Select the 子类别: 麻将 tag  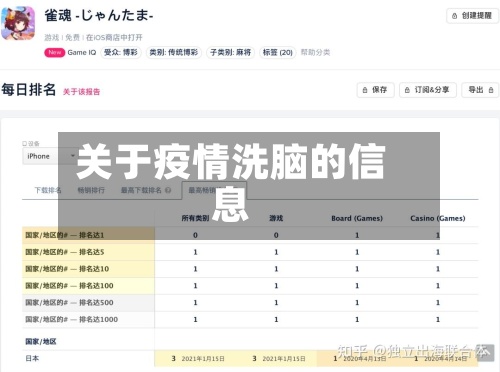(230, 52)
